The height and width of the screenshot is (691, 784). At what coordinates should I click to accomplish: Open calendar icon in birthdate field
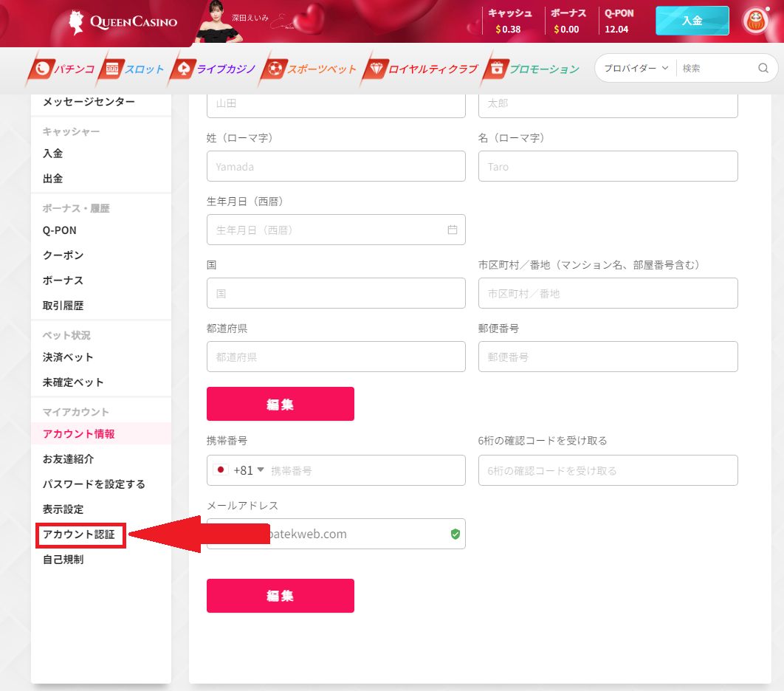[x=453, y=230]
